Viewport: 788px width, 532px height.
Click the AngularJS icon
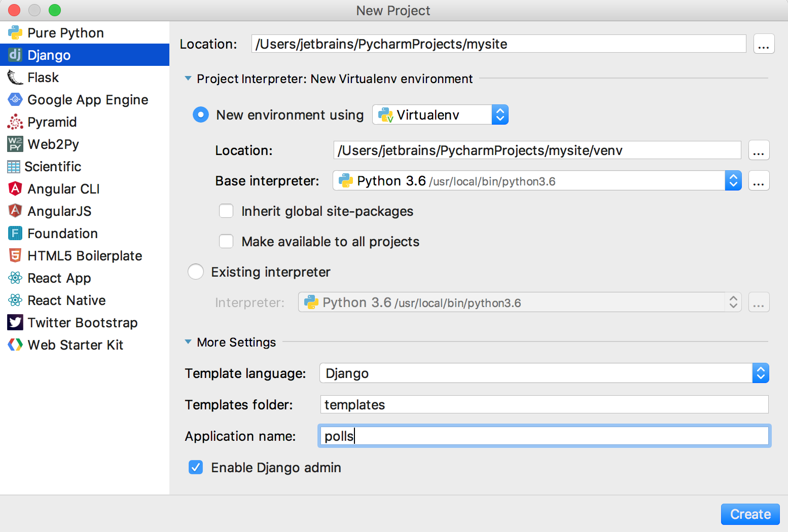coord(15,211)
